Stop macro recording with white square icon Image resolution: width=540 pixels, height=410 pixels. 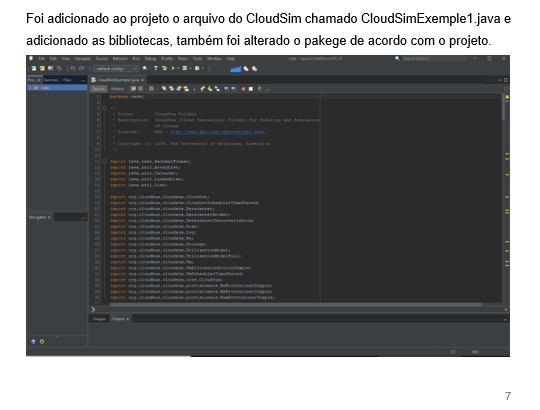(x=251, y=89)
